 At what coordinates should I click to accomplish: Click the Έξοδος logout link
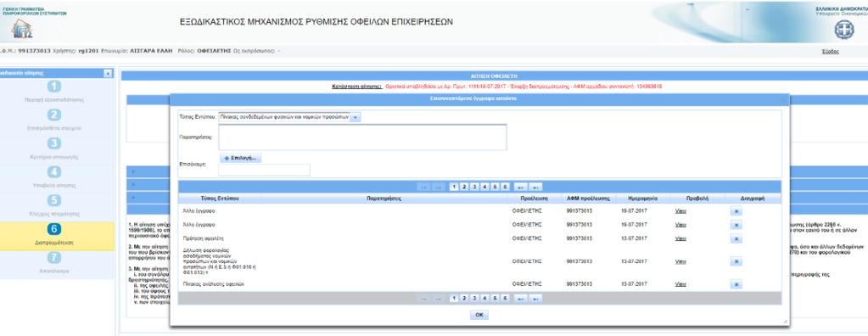tap(831, 51)
